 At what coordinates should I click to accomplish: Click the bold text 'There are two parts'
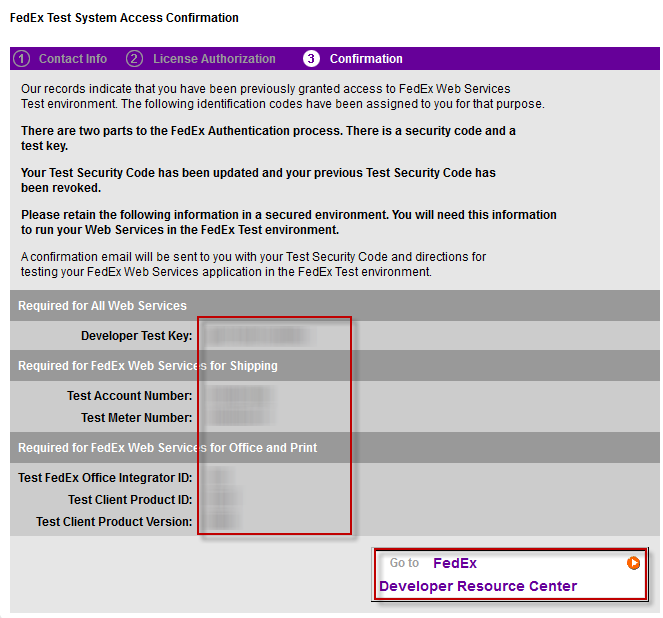click(268, 138)
